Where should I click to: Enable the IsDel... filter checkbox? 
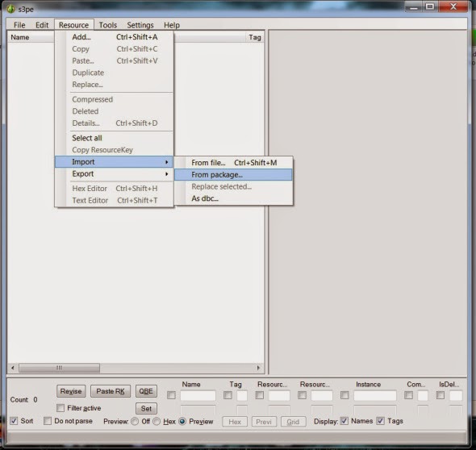pos(441,395)
